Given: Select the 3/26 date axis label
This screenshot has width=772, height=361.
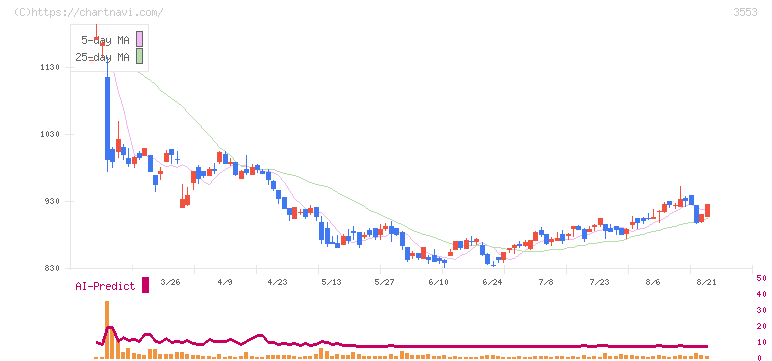Looking at the screenshot, I should [x=170, y=282].
